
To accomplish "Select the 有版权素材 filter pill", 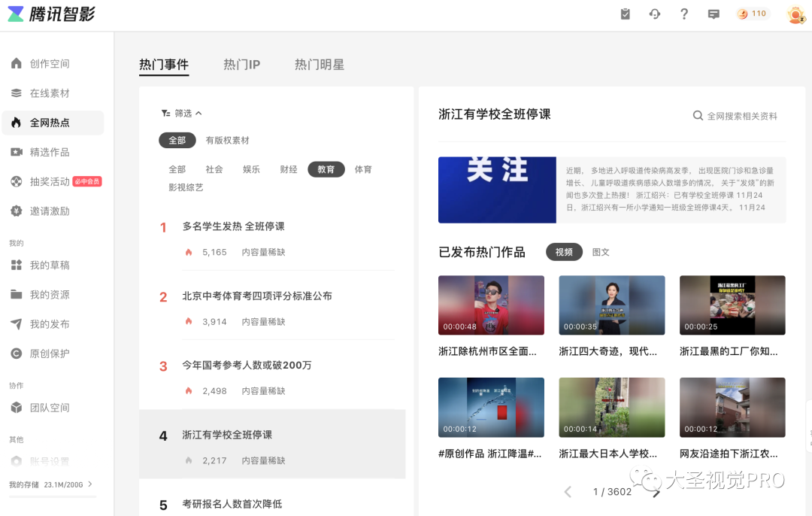I will (x=227, y=141).
